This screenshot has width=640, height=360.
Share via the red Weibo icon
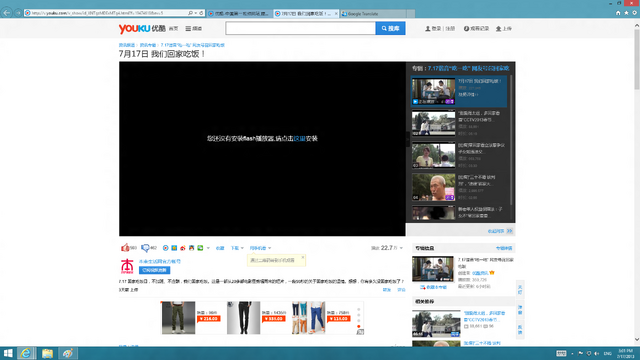182,248
